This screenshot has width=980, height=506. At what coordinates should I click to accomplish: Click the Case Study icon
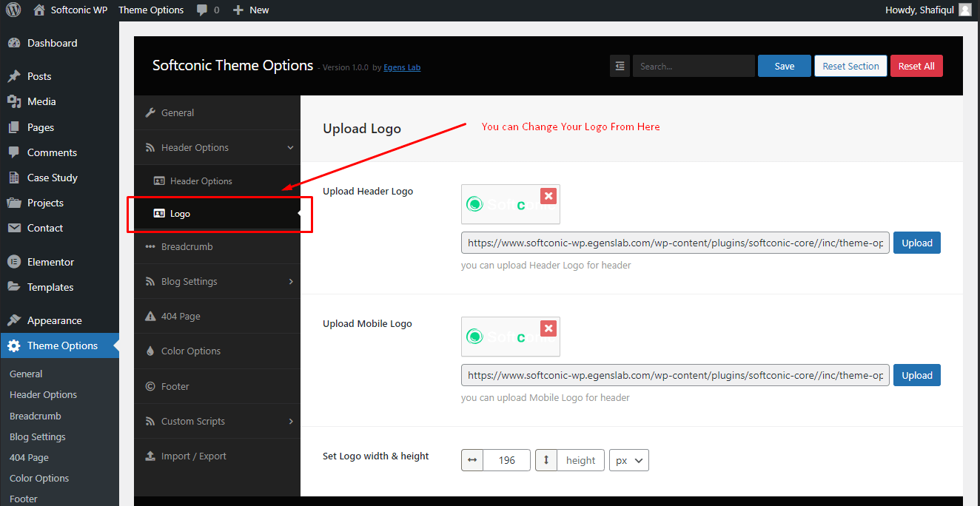[13, 178]
